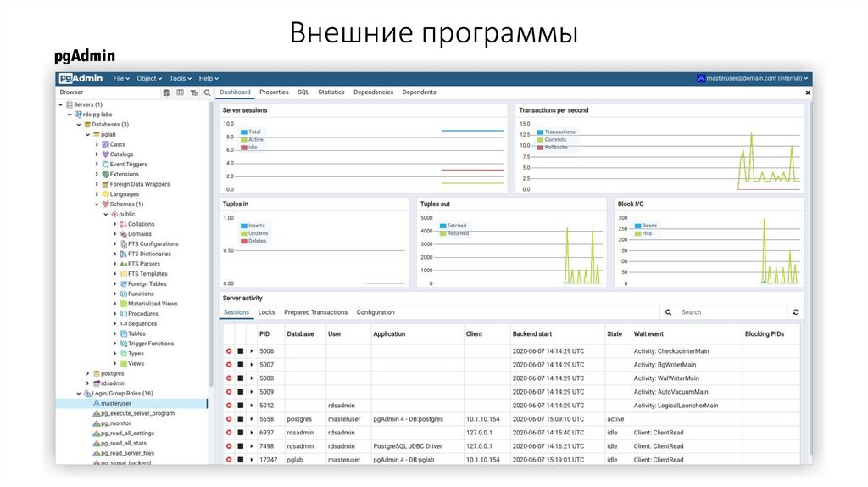Click the blue Total legend swatch

pos(244,132)
